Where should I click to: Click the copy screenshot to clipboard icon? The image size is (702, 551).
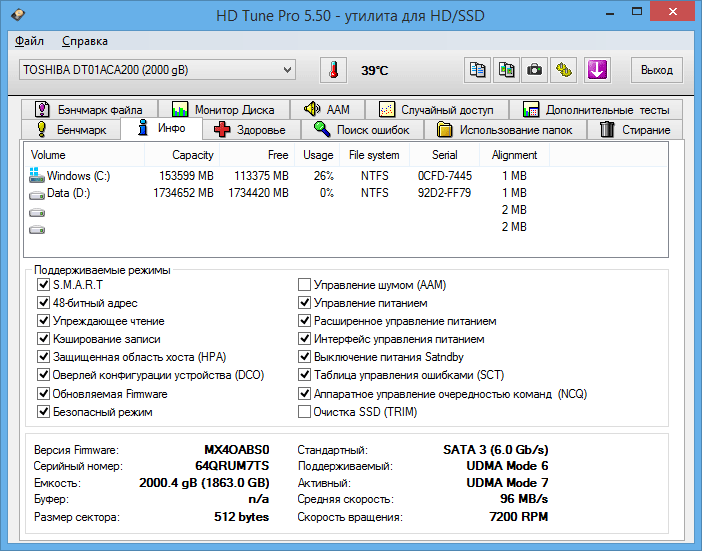tap(506, 70)
